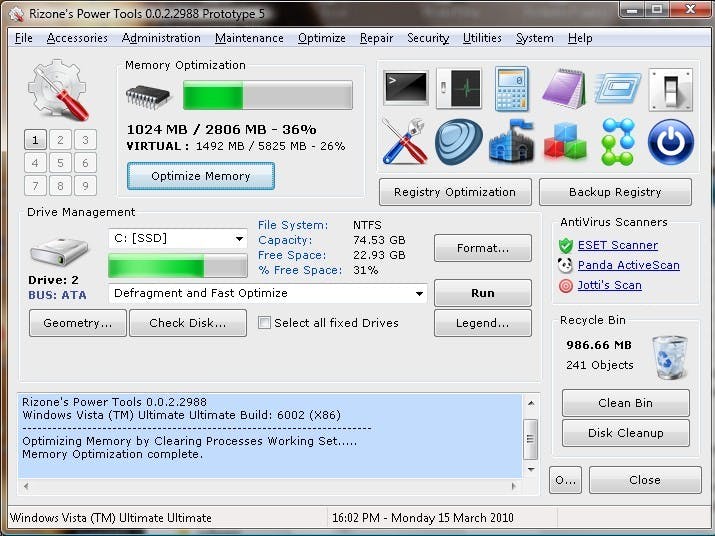Open the Panda ActiveScan link

(628, 265)
